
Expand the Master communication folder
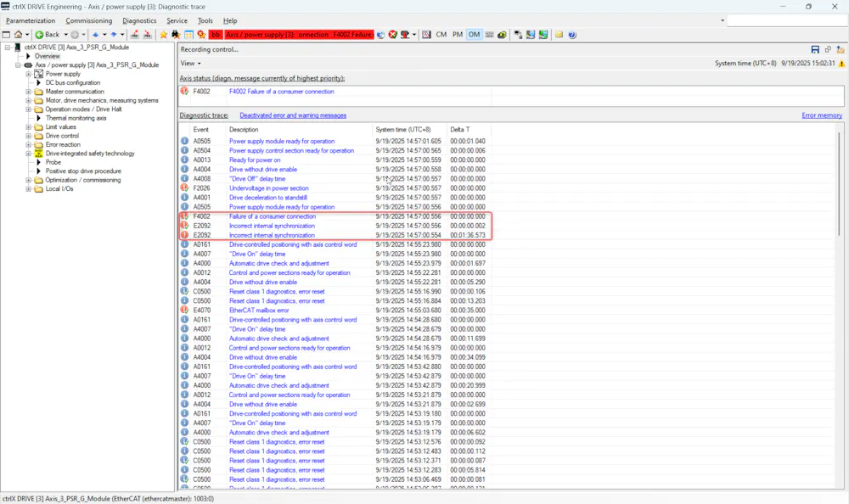pyautogui.click(x=29, y=92)
